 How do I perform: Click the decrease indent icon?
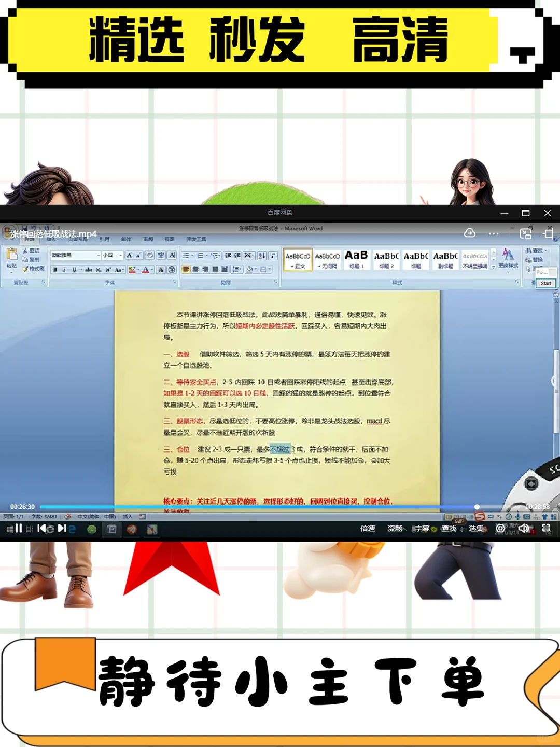coord(228,255)
